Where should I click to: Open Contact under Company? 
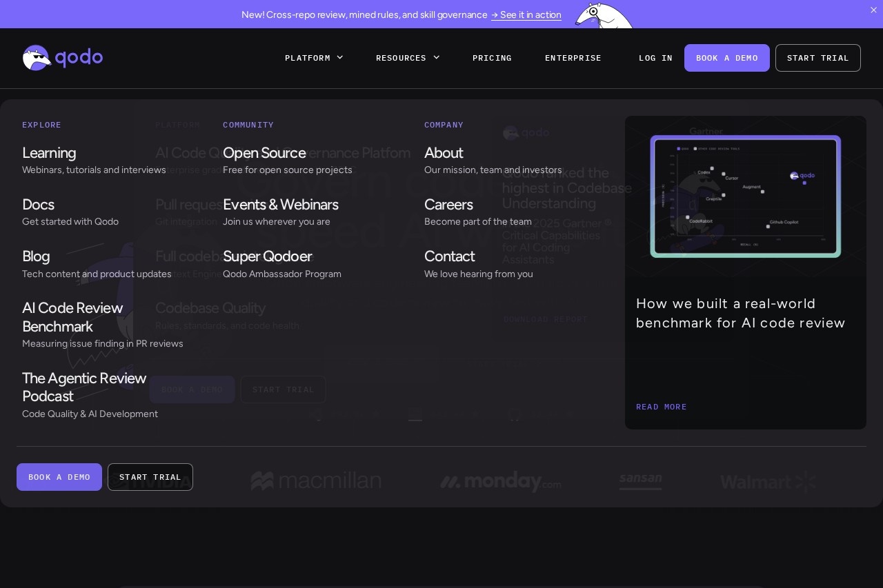point(449,256)
